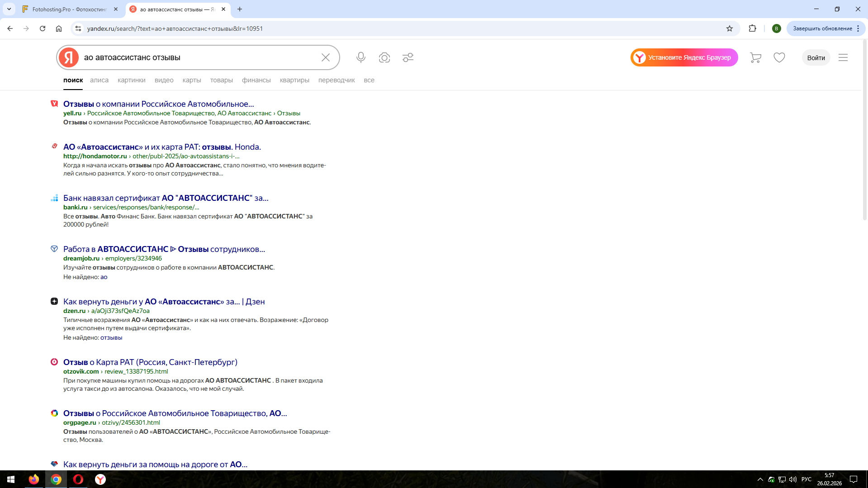Viewport: 868px width, 488px height.
Task: Launch Yandex Browser from the taskbar
Action: 100,479
